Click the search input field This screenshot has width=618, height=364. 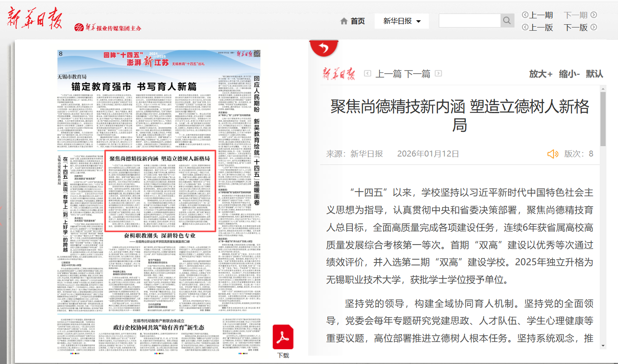[469, 21]
